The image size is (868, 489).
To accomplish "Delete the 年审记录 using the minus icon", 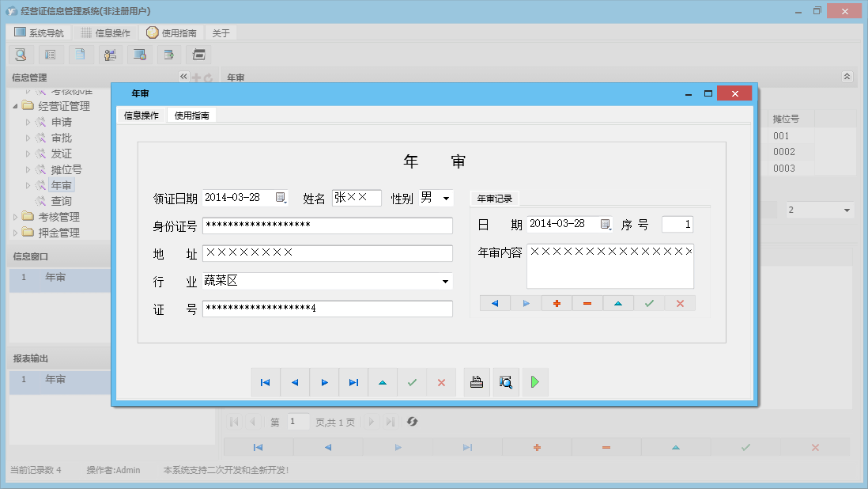I will click(587, 303).
